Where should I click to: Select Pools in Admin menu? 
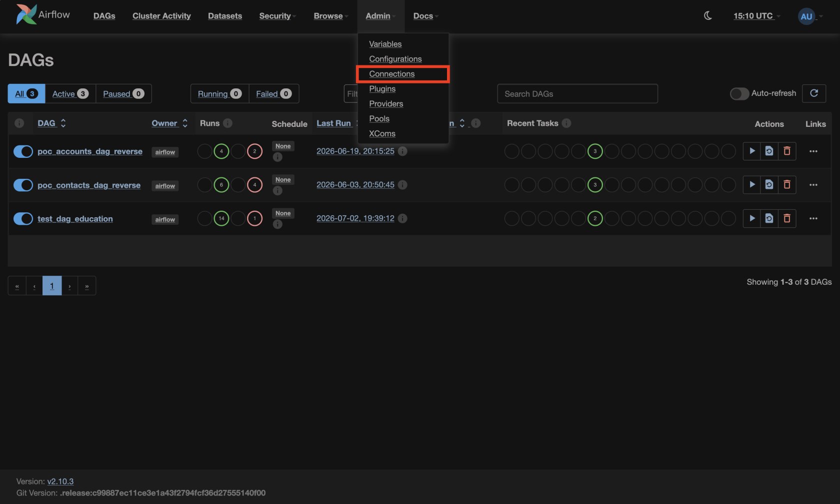click(x=379, y=119)
